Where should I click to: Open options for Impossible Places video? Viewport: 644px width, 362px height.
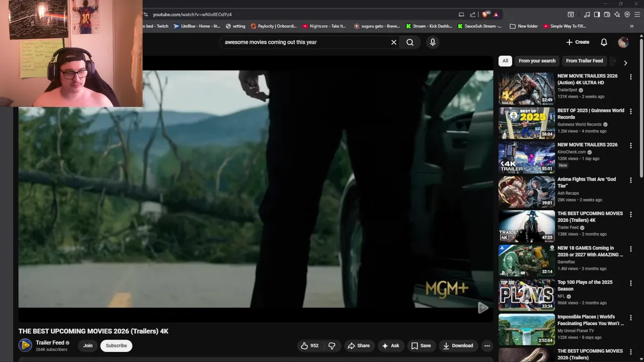(x=631, y=318)
